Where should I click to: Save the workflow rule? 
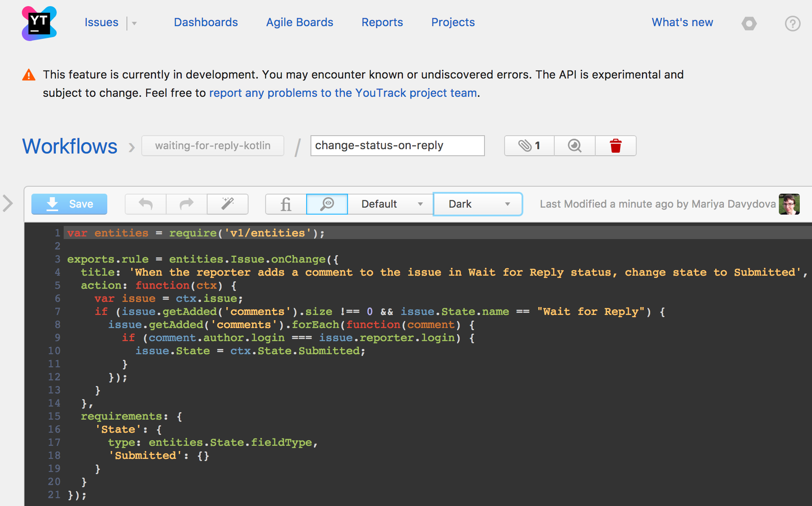[x=69, y=204]
